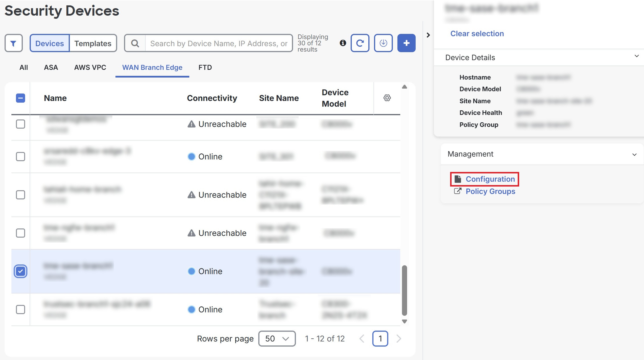Click the Clear selection link

[477, 33]
